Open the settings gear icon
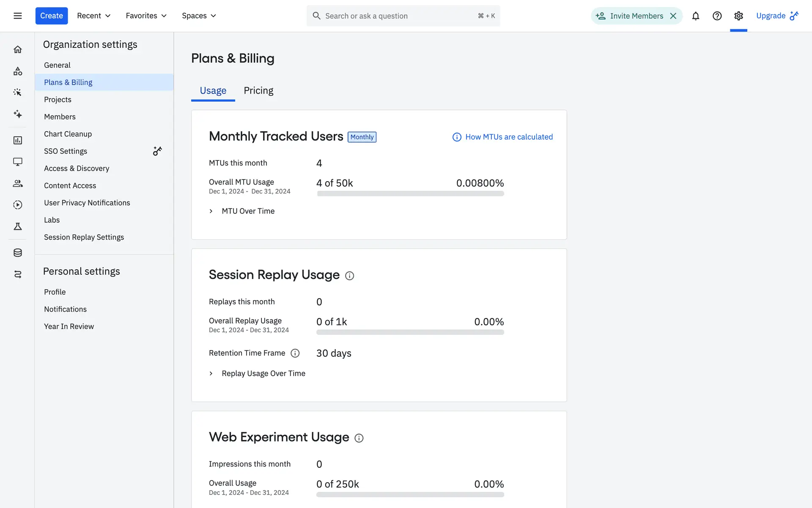The image size is (812, 508). coord(738,16)
